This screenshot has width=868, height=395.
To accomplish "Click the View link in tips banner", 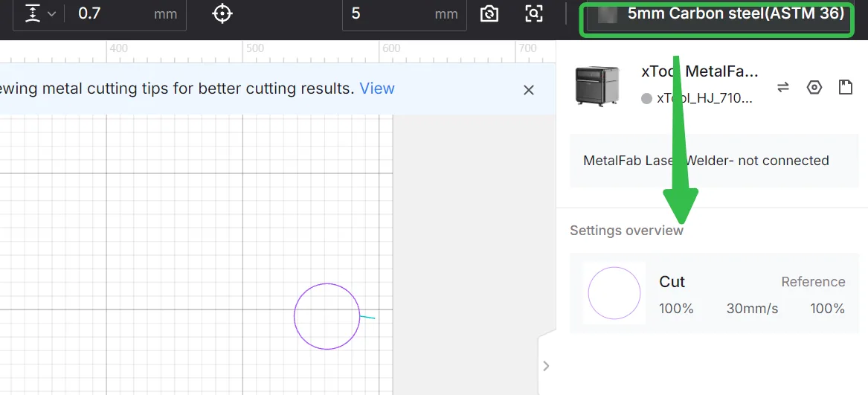I will [377, 88].
